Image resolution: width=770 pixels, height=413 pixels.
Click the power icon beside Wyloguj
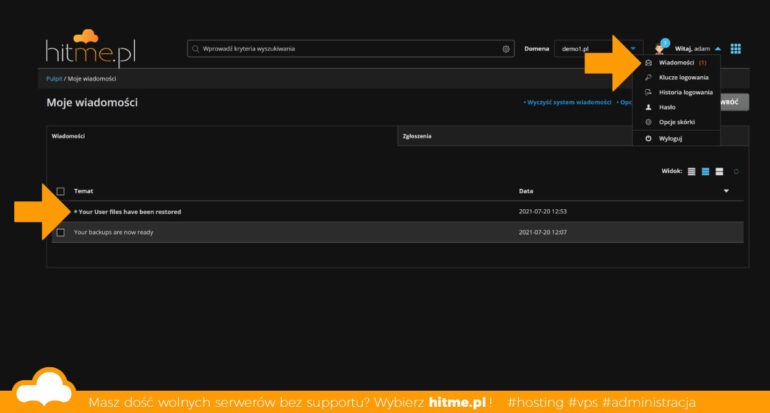click(x=648, y=138)
